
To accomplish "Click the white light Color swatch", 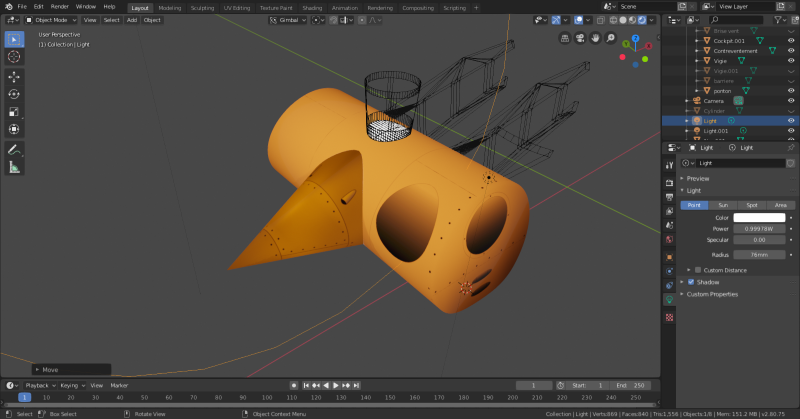I will point(759,217).
